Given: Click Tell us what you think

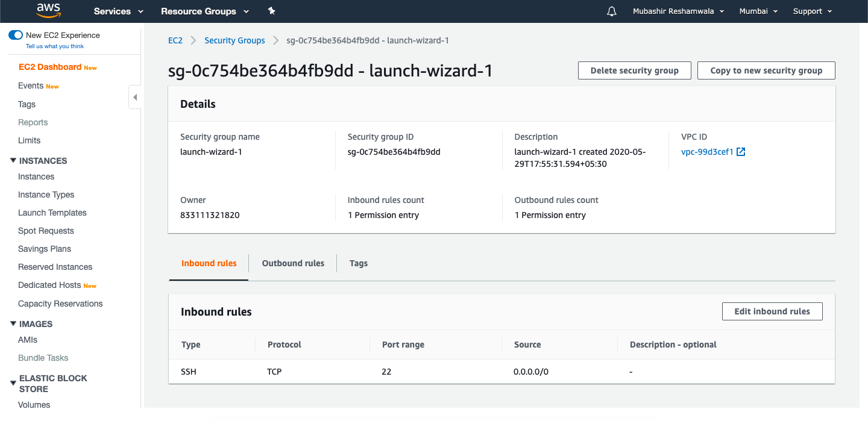Looking at the screenshot, I should coord(55,46).
